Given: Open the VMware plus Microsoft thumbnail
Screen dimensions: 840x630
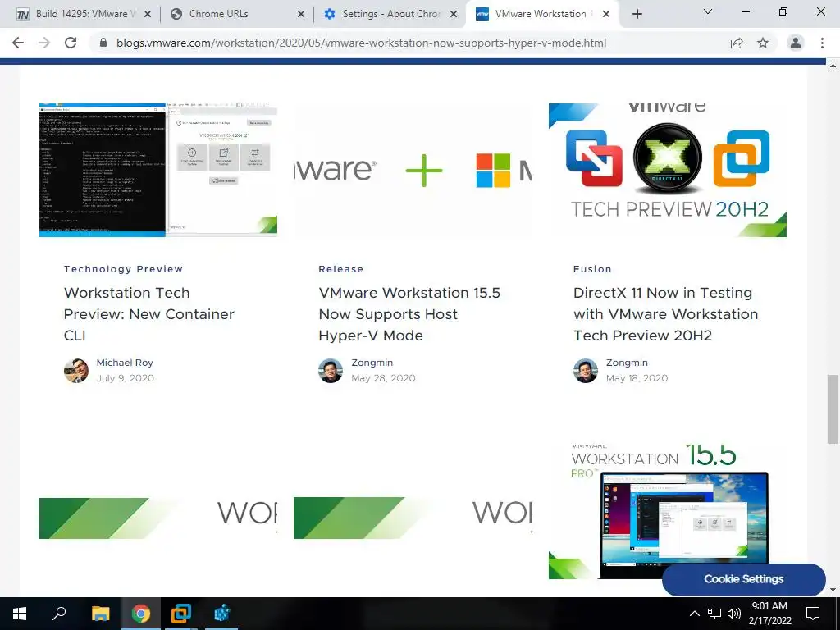Looking at the screenshot, I should point(413,170).
